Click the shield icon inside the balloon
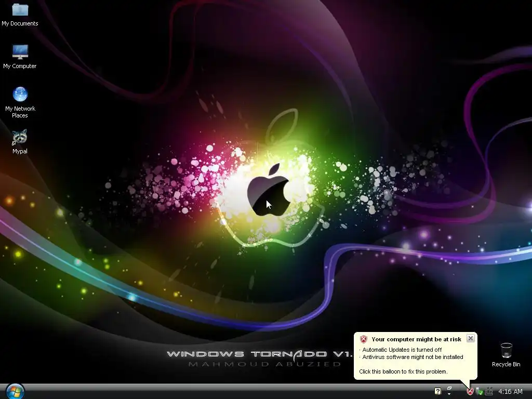532x399 pixels. [364, 339]
